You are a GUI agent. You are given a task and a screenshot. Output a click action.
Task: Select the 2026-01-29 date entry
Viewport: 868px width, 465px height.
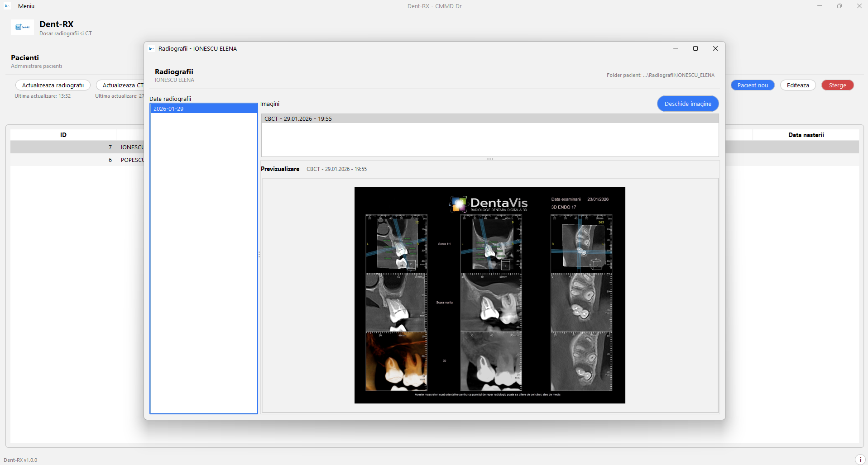point(203,109)
